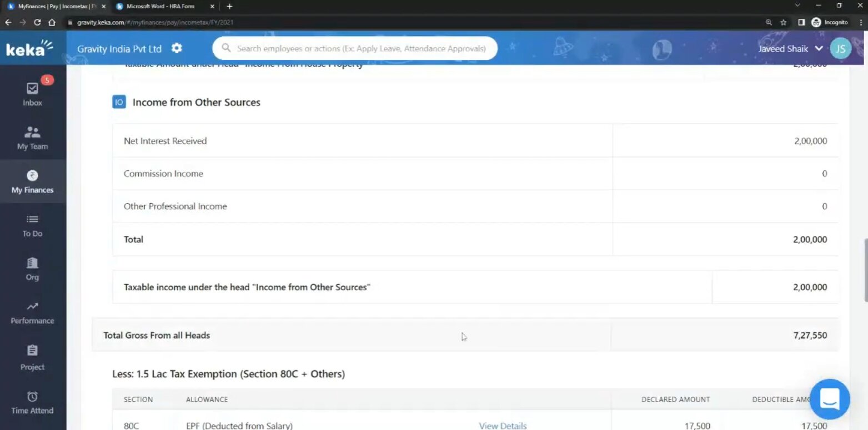Image resolution: width=868 pixels, height=430 pixels.
Task: Click View Details link for EPF
Action: click(x=503, y=426)
